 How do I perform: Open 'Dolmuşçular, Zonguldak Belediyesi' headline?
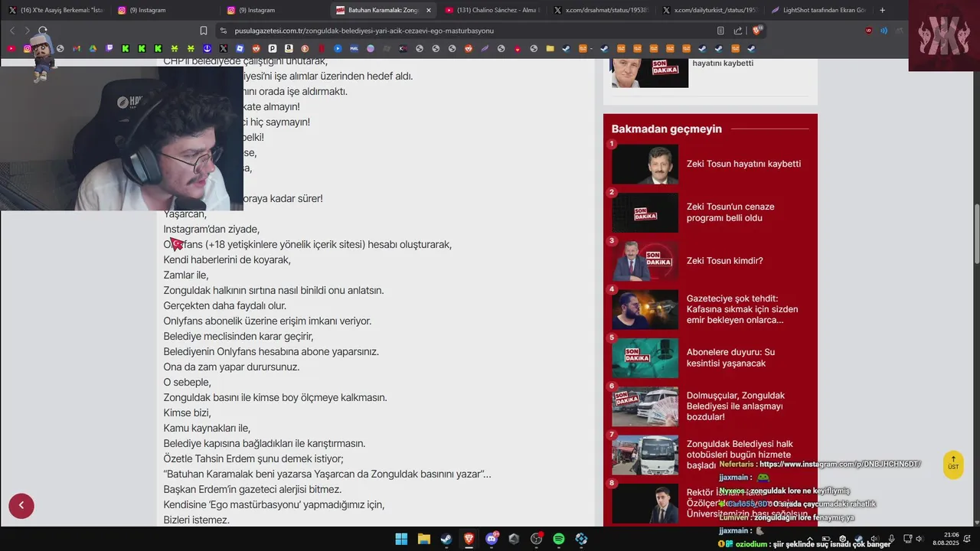[736, 406]
